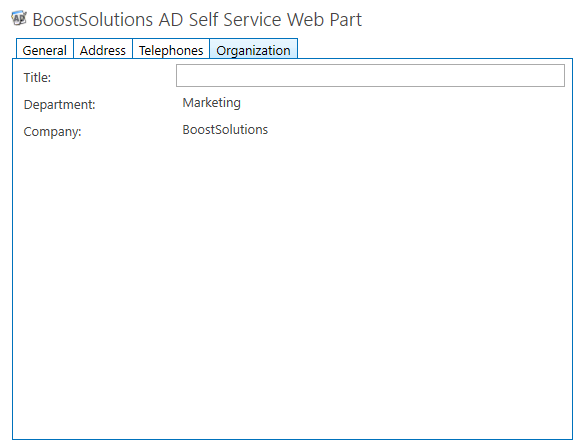Click the Title: label

click(x=37, y=77)
